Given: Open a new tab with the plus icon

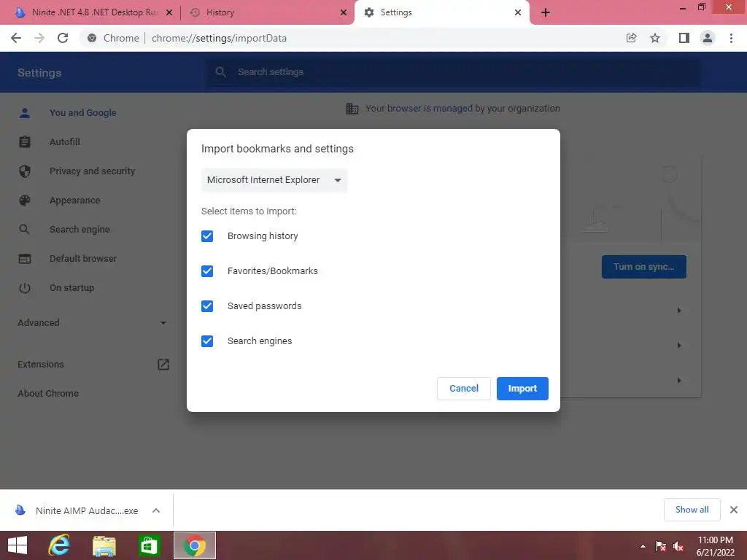Looking at the screenshot, I should click(x=546, y=12).
